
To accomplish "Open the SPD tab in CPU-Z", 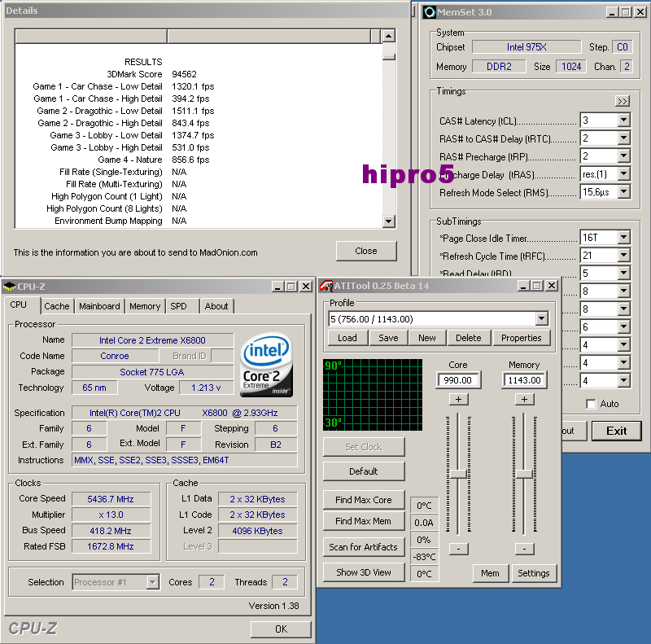I will (178, 306).
